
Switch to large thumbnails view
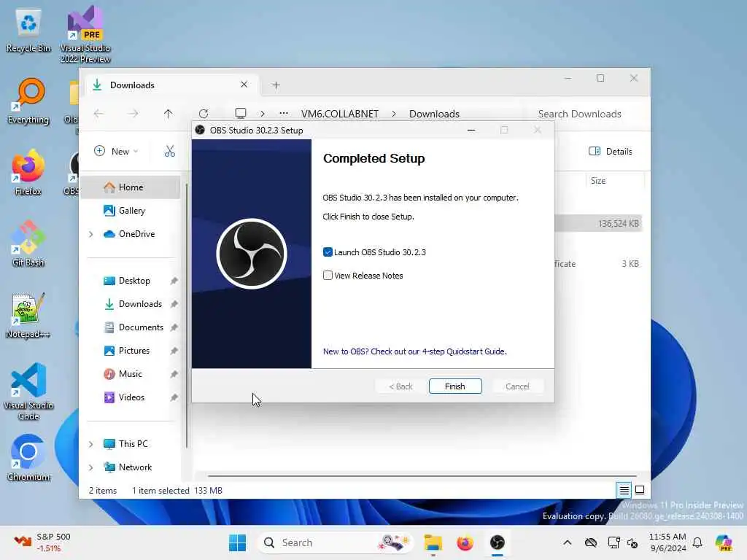click(640, 490)
